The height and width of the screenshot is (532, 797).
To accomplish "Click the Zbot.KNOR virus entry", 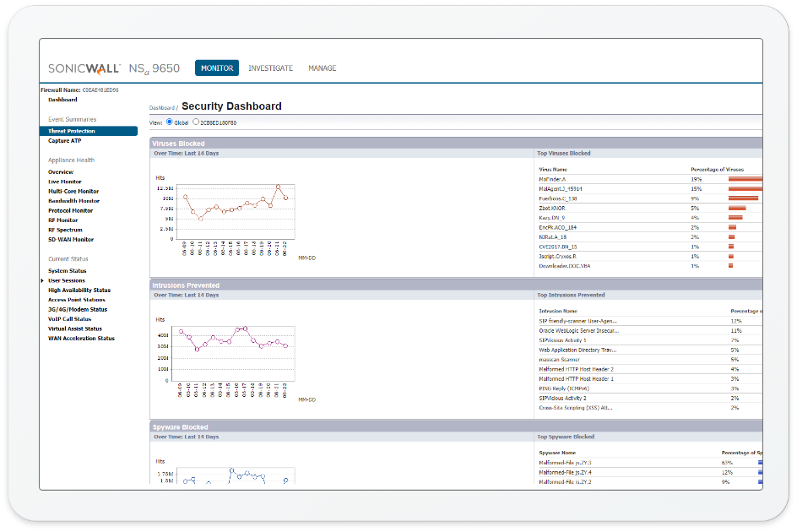I will (552, 208).
